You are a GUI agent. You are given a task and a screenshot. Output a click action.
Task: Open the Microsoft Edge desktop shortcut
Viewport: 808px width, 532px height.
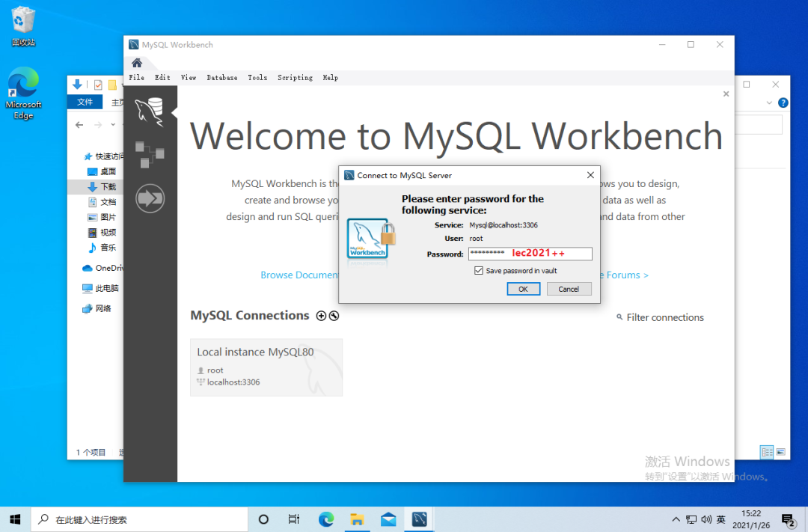click(x=23, y=93)
